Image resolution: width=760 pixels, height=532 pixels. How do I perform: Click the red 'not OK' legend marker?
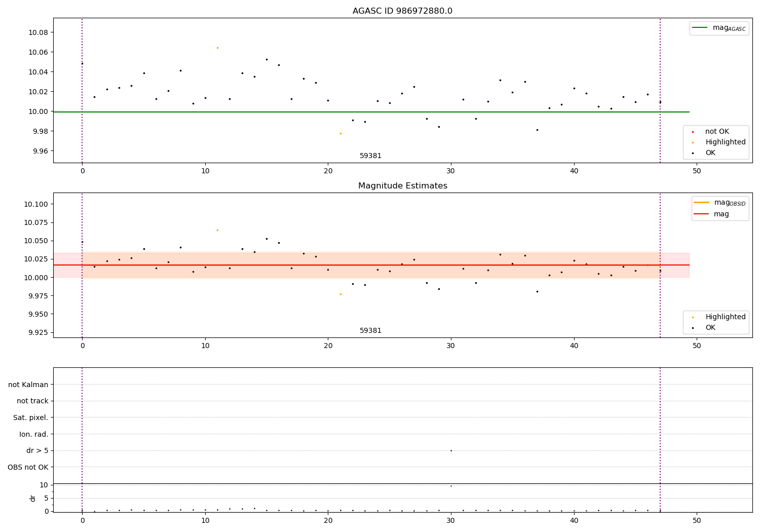pyautogui.click(x=693, y=132)
